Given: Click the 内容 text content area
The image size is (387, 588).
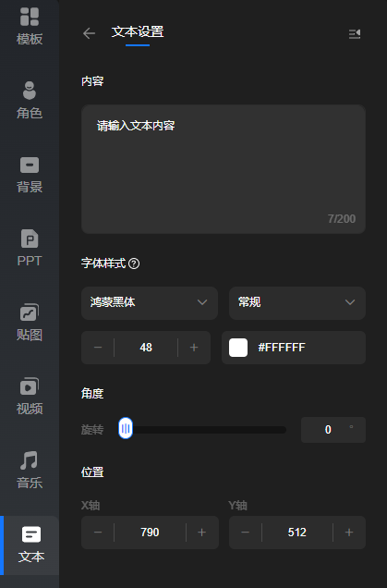Looking at the screenshot, I should pos(224,169).
